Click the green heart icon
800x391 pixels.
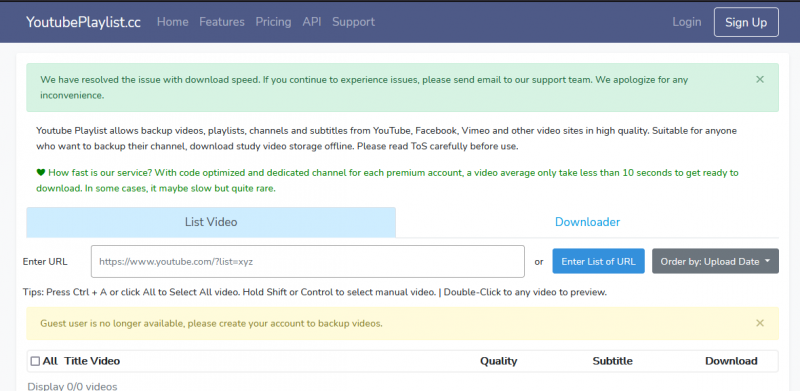[41, 173]
